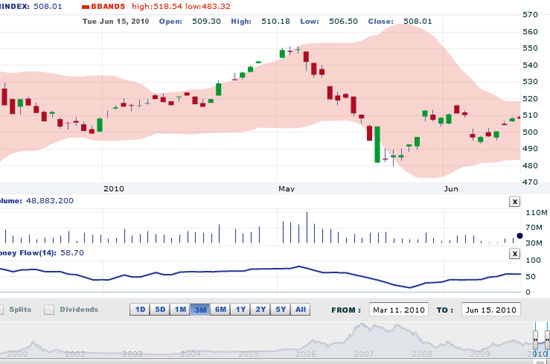Click the Money Flow(14) value 58.70

[x=72, y=253]
